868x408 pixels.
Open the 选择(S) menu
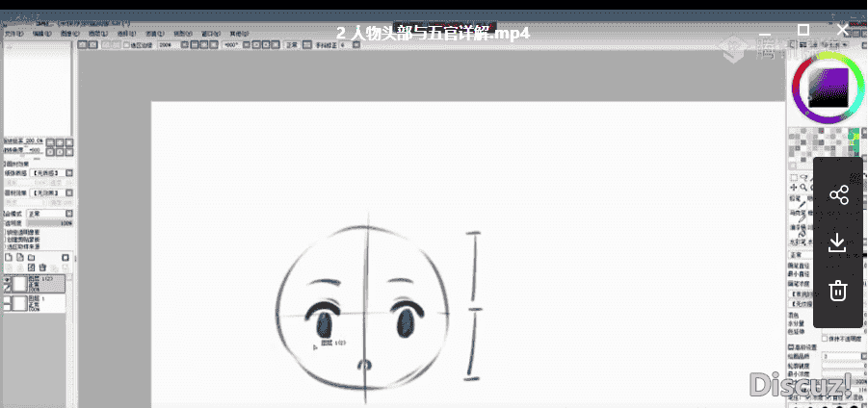tap(126, 33)
